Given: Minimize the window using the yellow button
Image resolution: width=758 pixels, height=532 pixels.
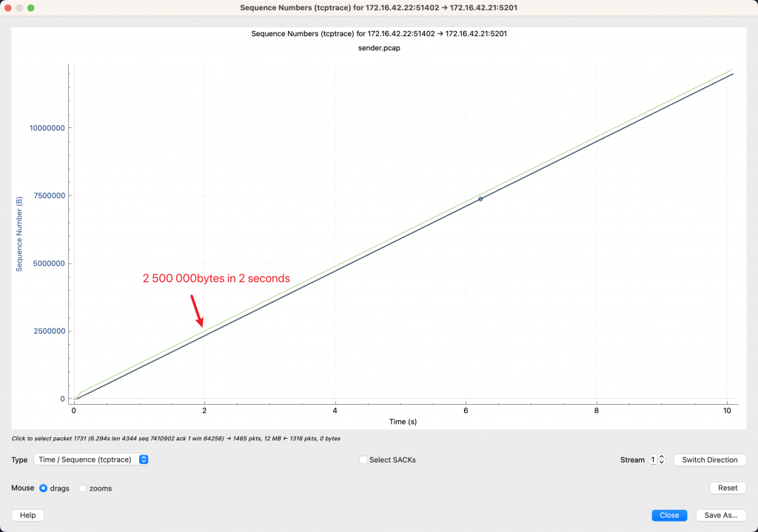Looking at the screenshot, I should (19, 7).
